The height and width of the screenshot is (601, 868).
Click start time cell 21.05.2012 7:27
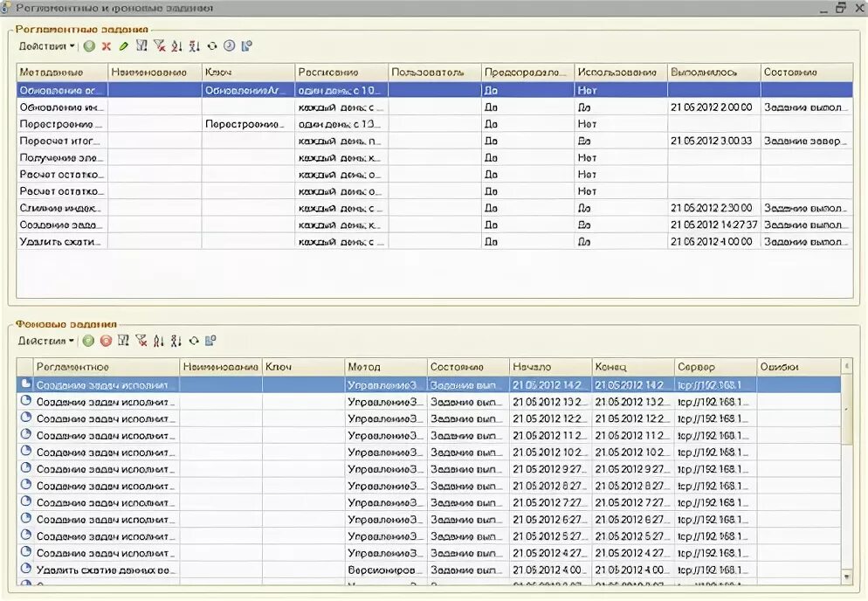coord(550,502)
